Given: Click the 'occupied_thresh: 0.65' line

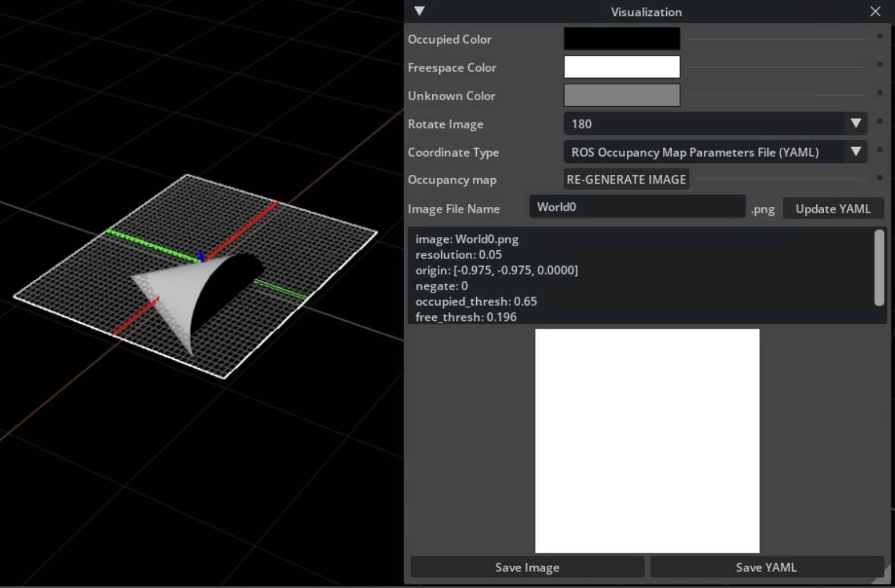Looking at the screenshot, I should coord(476,301).
